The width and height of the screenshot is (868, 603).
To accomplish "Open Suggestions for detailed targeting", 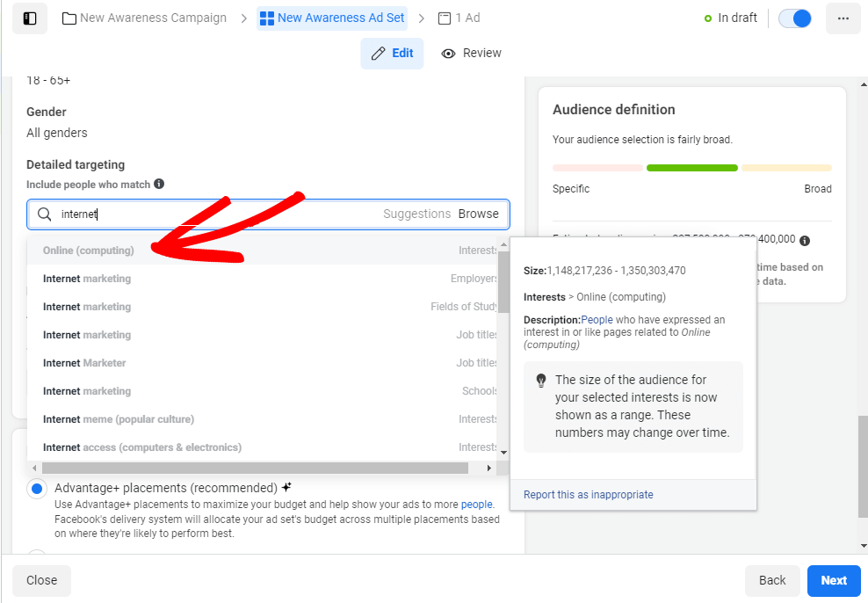I will click(x=416, y=213).
